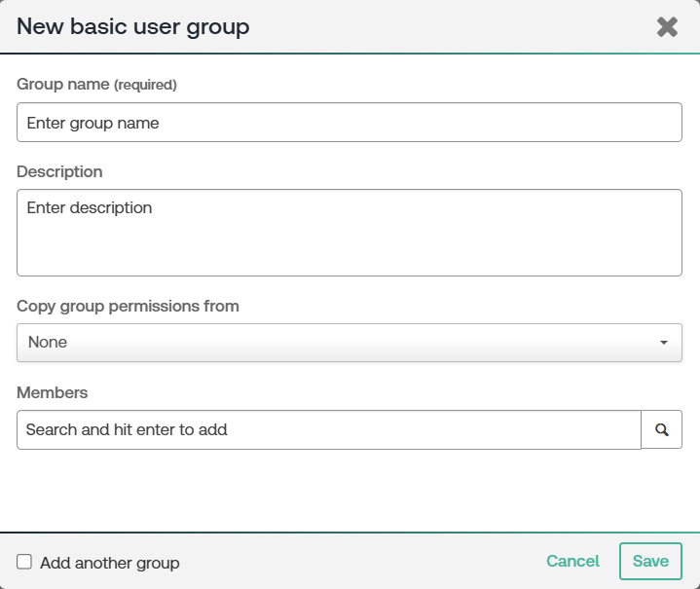The image size is (700, 589).
Task: Click the 'Search and hit enter to add' placeholder
Action: pyautogui.click(x=127, y=429)
